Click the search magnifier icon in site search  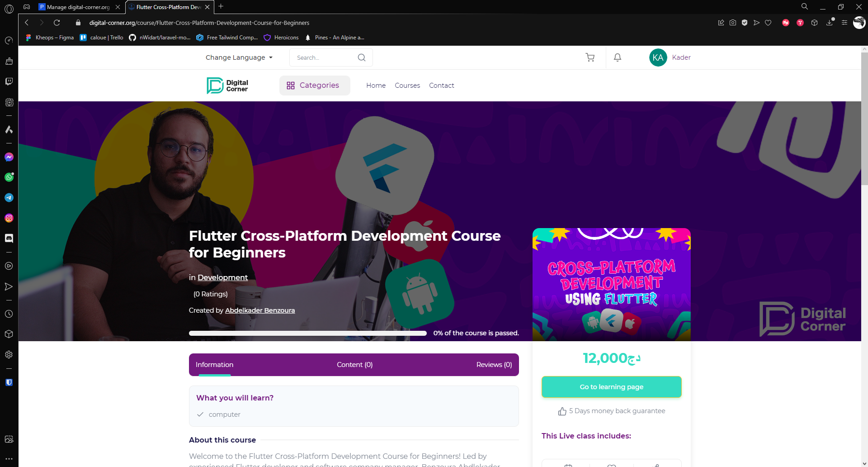pyautogui.click(x=362, y=57)
